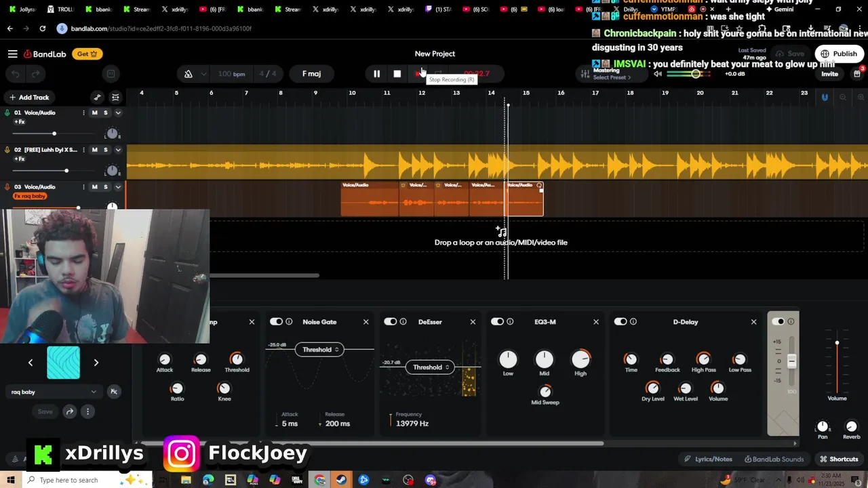Remove the Noise Gate effect
Image resolution: width=868 pixels, height=488 pixels.
pyautogui.click(x=366, y=322)
